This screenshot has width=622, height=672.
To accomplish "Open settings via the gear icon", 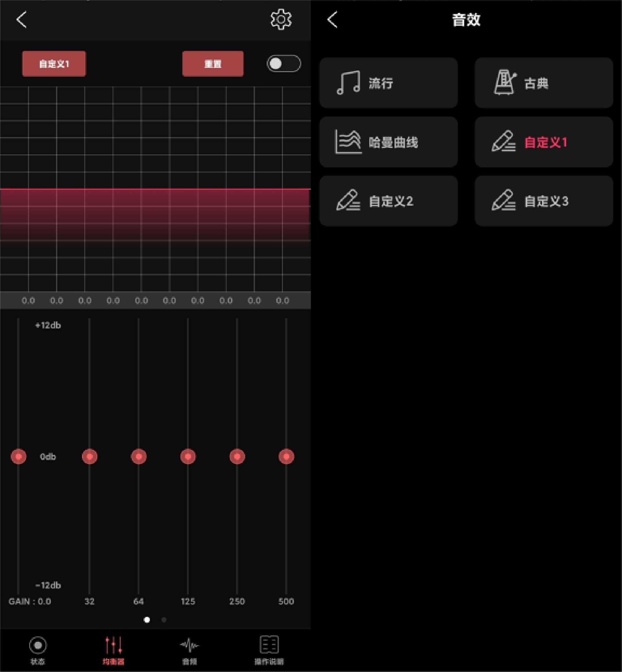I will click(x=281, y=19).
